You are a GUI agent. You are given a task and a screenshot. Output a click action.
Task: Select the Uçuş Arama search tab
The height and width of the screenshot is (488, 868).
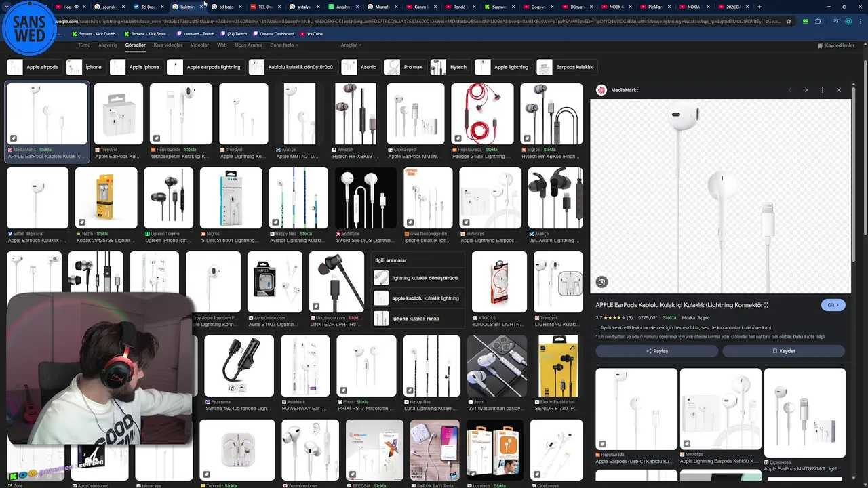[x=248, y=45]
